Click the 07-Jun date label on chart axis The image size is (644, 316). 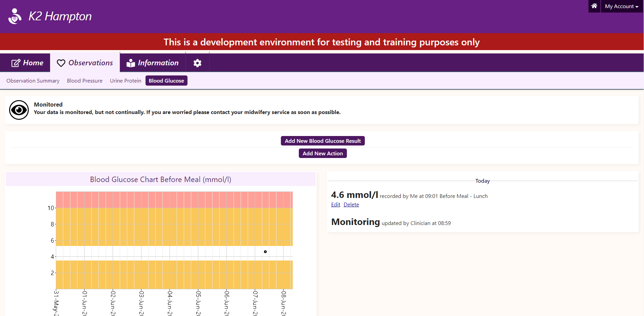point(256,303)
